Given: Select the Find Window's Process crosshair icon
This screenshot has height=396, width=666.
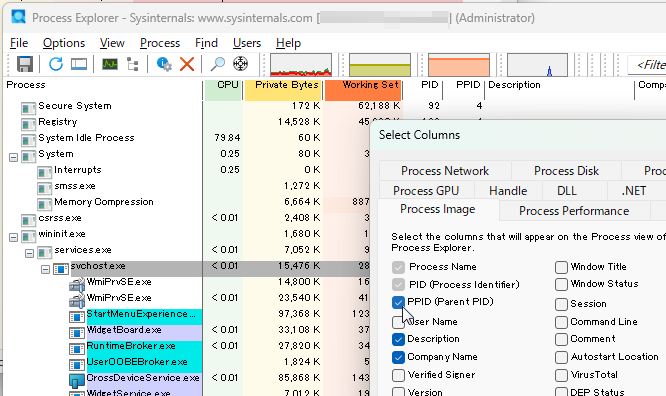Looking at the screenshot, I should pyautogui.click(x=240, y=64).
